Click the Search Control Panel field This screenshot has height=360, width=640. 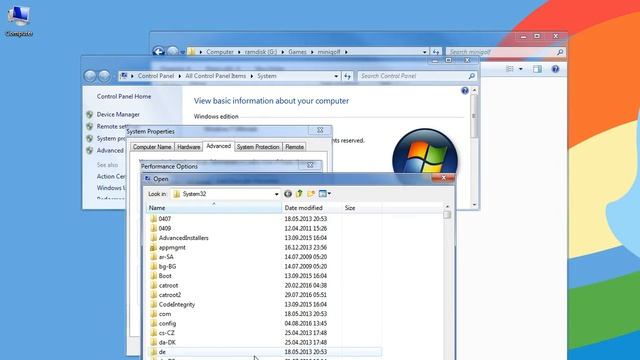click(412, 76)
